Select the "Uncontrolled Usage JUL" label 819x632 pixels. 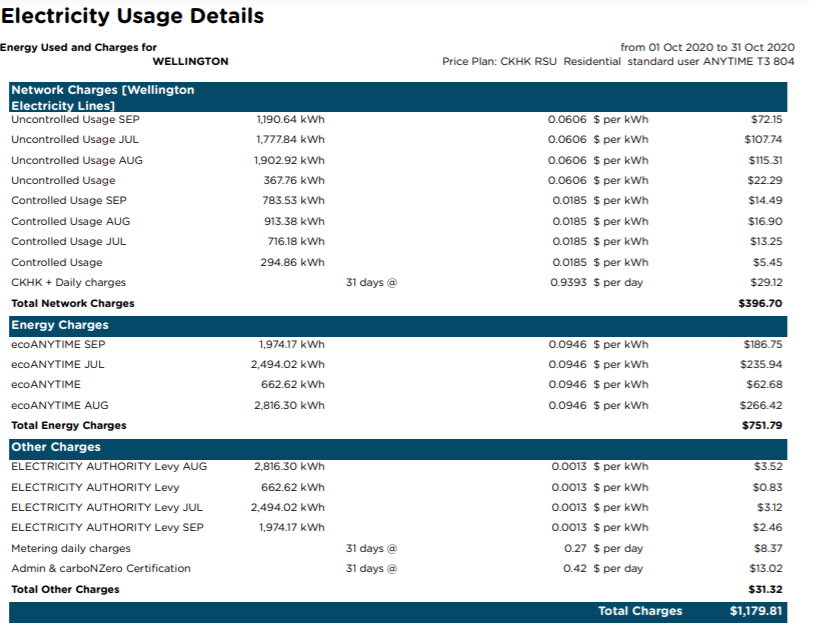[75, 139]
